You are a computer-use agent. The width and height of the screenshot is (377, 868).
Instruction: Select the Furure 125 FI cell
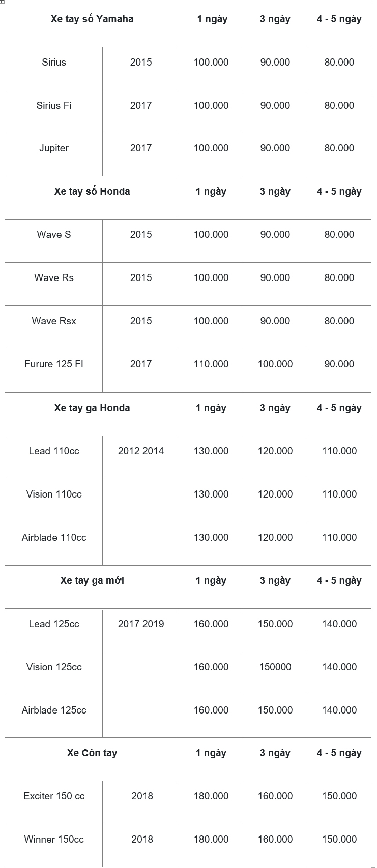(x=53, y=370)
